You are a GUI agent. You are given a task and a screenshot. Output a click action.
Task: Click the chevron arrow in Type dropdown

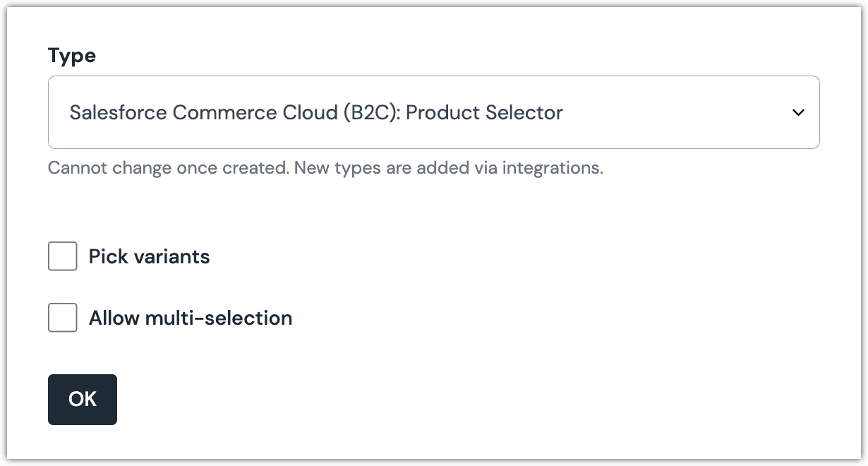tap(798, 112)
